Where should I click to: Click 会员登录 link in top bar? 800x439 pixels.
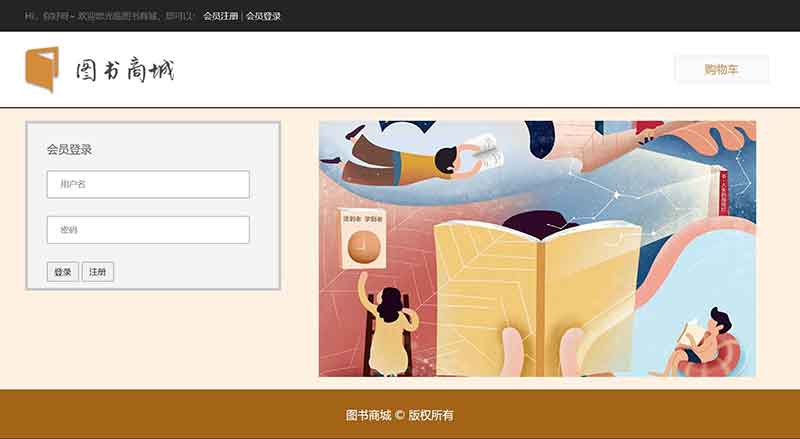tap(263, 16)
